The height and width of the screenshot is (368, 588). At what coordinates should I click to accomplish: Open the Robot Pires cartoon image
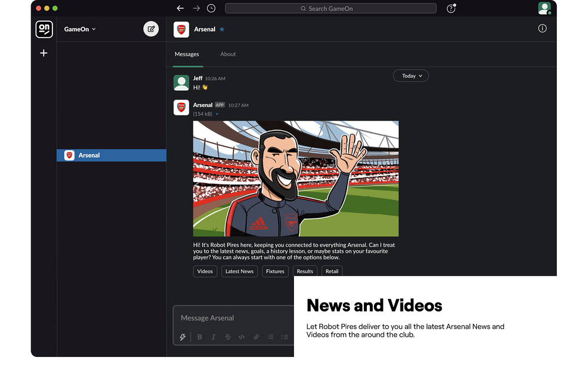296,179
